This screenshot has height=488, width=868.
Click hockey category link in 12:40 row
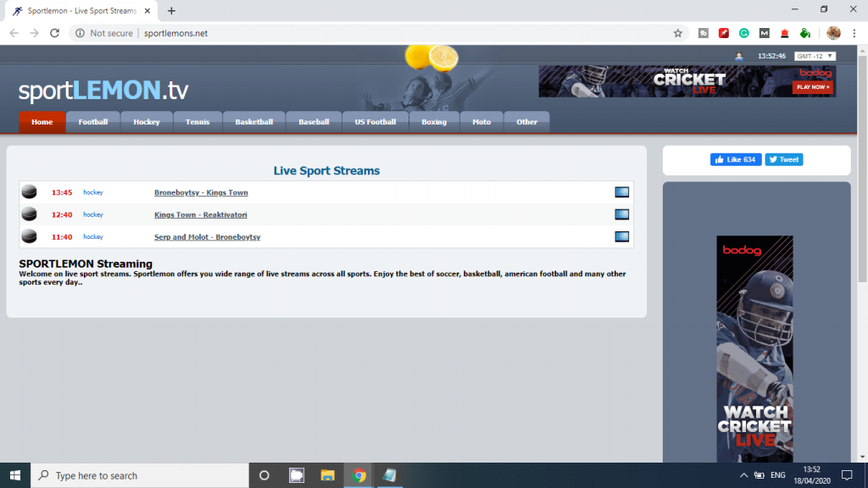coord(93,214)
